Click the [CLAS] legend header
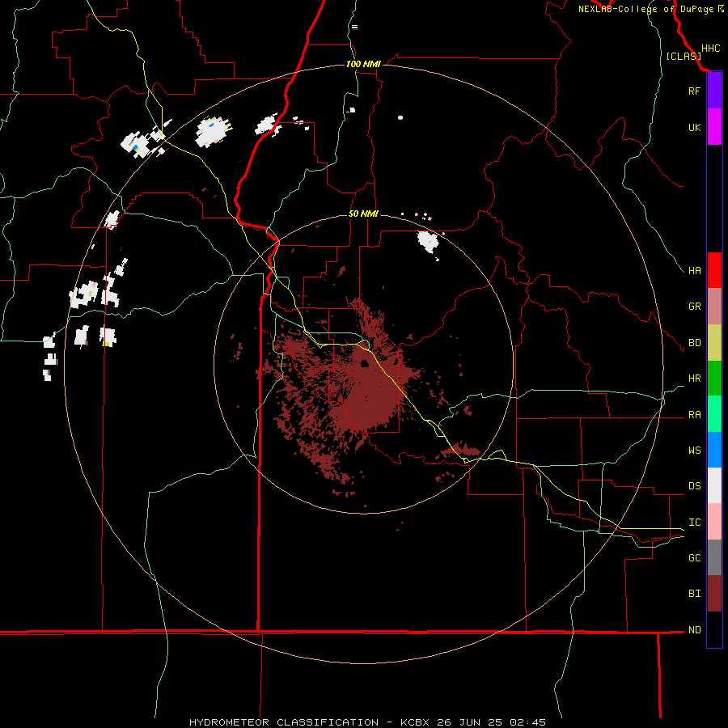This screenshot has height=728, width=728. [684, 56]
